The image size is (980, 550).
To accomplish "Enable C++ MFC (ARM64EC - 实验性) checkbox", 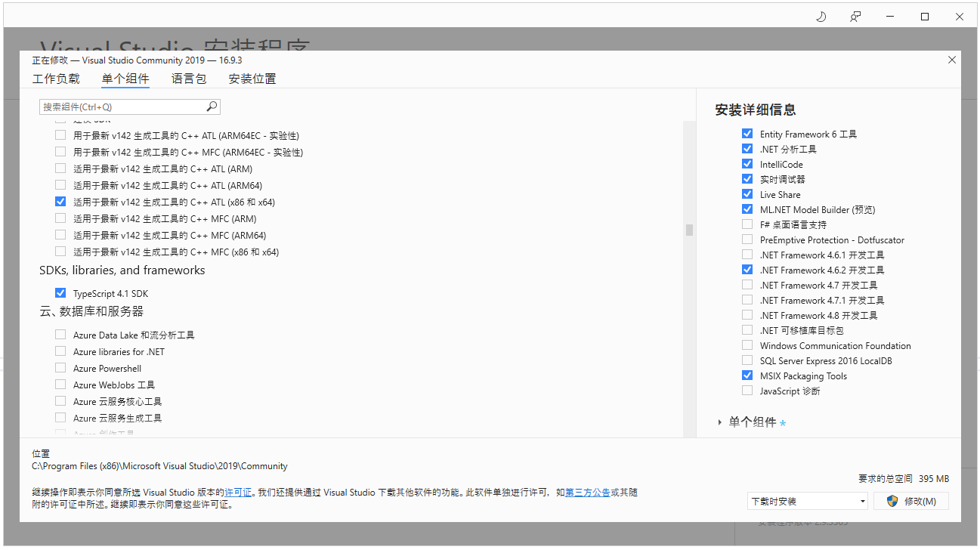I will click(x=60, y=152).
